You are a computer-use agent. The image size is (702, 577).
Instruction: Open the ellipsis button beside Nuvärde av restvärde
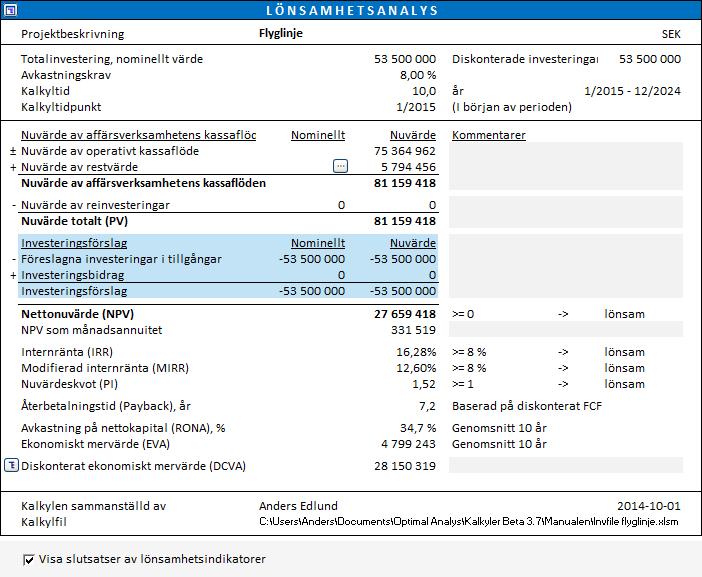click(x=340, y=166)
